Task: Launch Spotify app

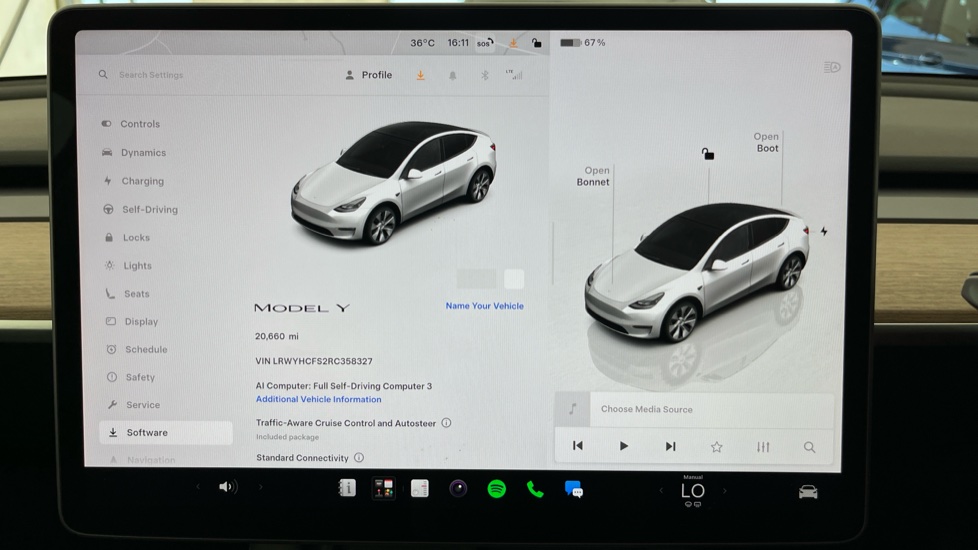Action: click(x=496, y=489)
